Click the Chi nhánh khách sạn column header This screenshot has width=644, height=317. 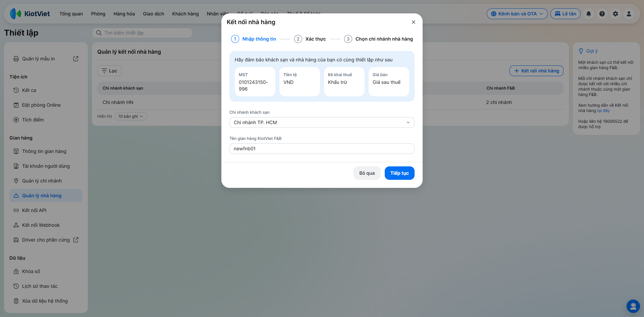pyautogui.click(x=123, y=88)
